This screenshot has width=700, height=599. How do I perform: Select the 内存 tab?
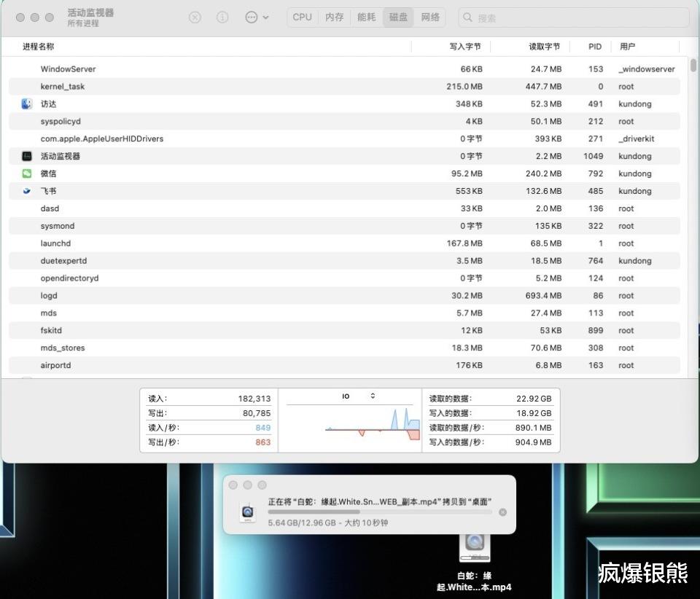pyautogui.click(x=334, y=17)
